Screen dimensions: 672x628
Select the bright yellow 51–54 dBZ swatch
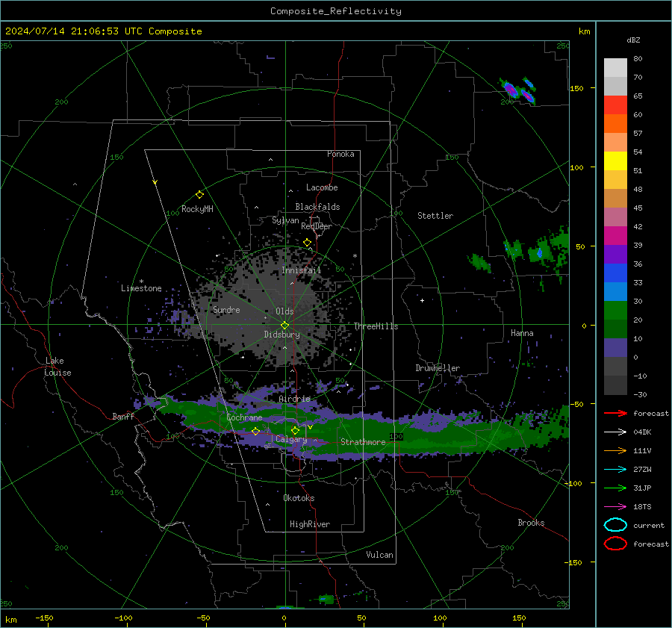tap(615, 161)
